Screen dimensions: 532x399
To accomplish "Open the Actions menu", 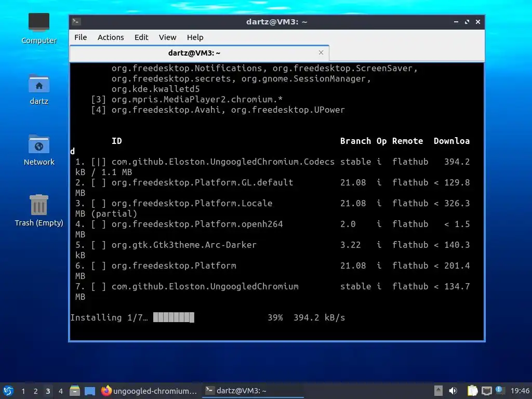I will (x=111, y=37).
